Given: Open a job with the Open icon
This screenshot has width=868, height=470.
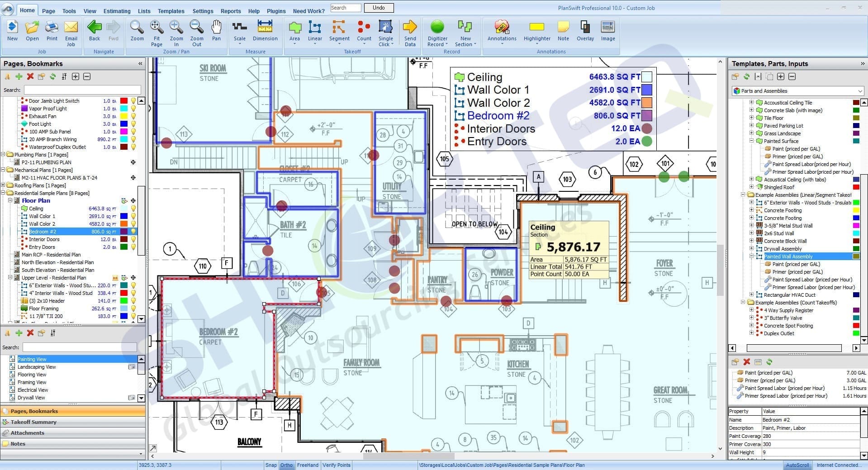Looking at the screenshot, I should tap(32, 31).
